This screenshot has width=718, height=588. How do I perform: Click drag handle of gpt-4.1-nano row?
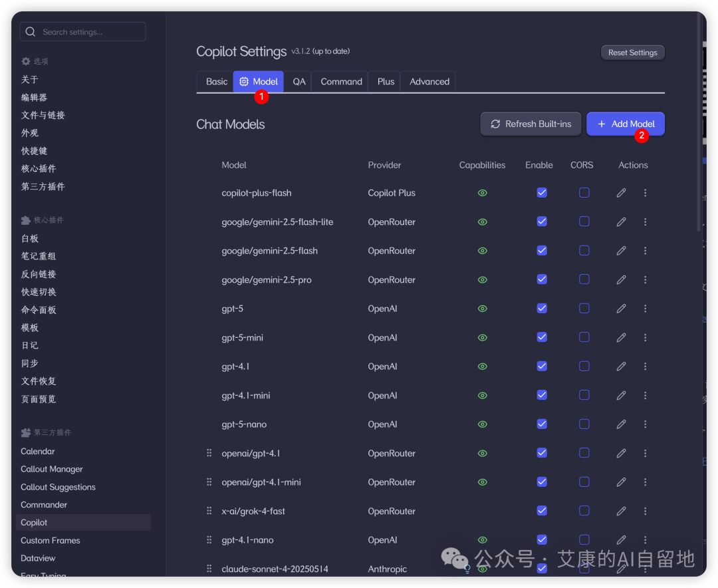click(209, 539)
